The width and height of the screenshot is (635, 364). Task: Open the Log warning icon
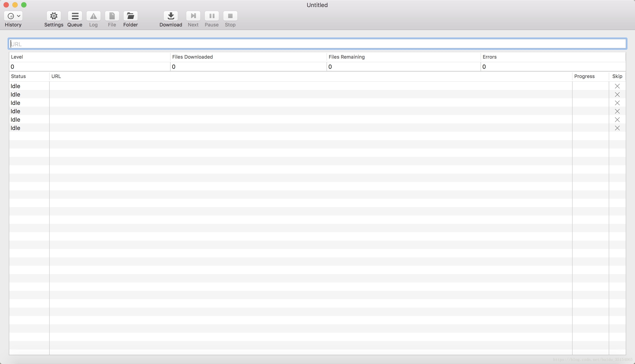(93, 16)
